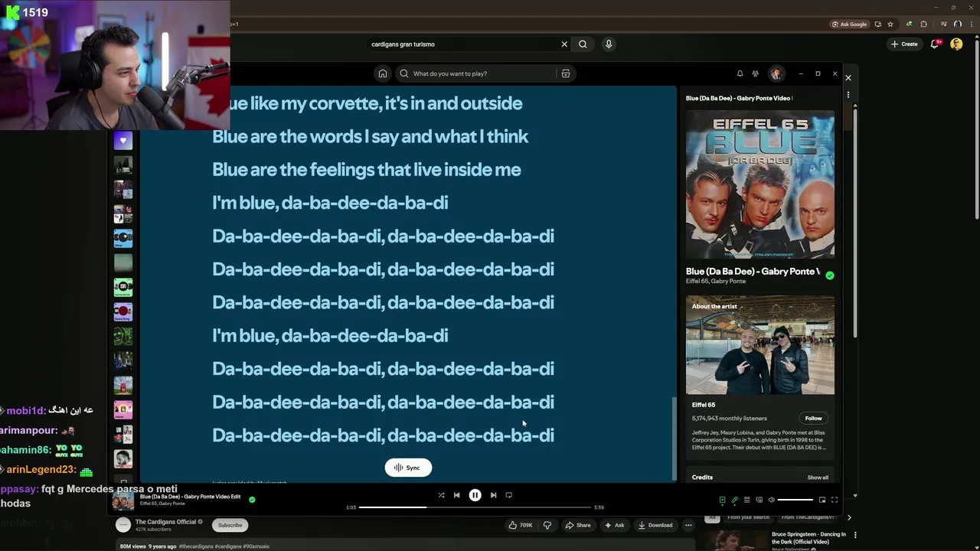Screen dimensions: 980x551
Task: Download the YouTube video
Action: [x=655, y=525]
